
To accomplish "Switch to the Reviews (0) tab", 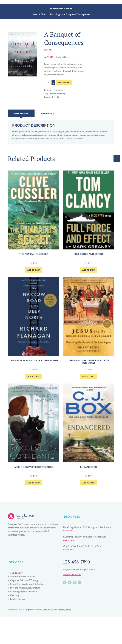I will tap(48, 113).
